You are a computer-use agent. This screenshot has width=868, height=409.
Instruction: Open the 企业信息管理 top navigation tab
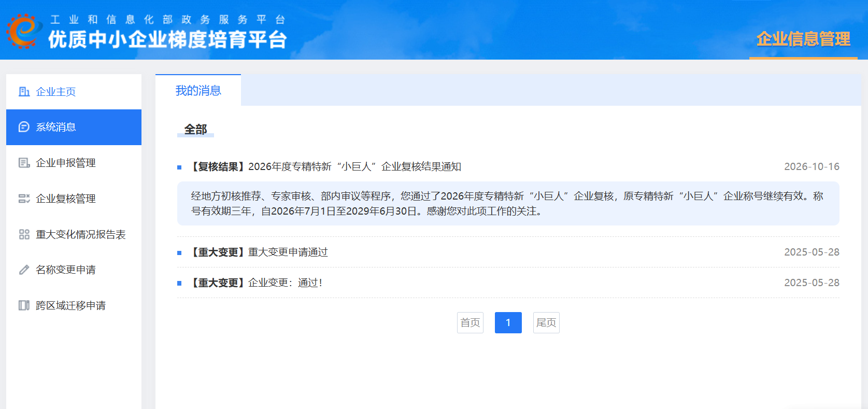click(x=803, y=39)
